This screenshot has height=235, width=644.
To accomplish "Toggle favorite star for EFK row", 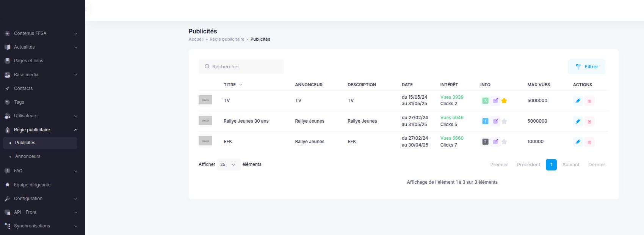I will (504, 142).
